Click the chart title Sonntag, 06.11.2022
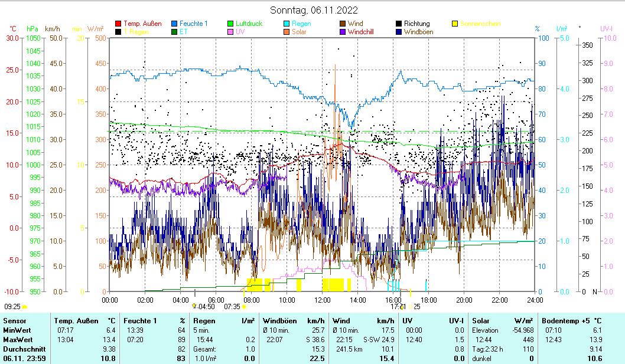Viewport: 625px width, 364px height. click(x=314, y=10)
